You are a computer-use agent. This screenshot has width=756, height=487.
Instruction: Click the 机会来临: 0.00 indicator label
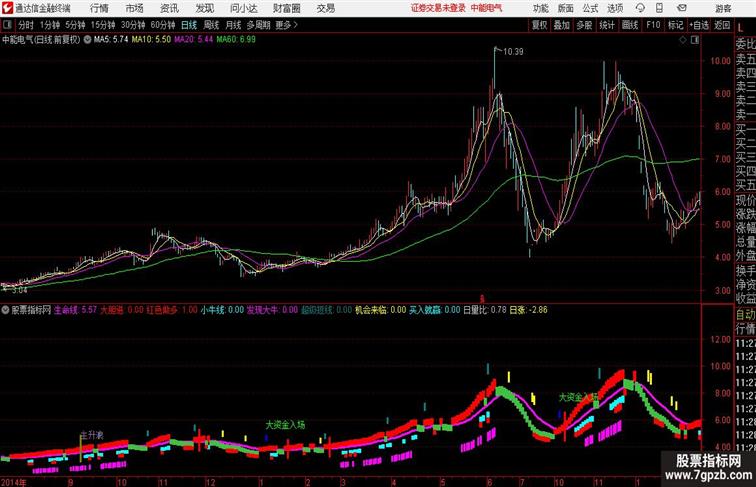click(x=380, y=310)
